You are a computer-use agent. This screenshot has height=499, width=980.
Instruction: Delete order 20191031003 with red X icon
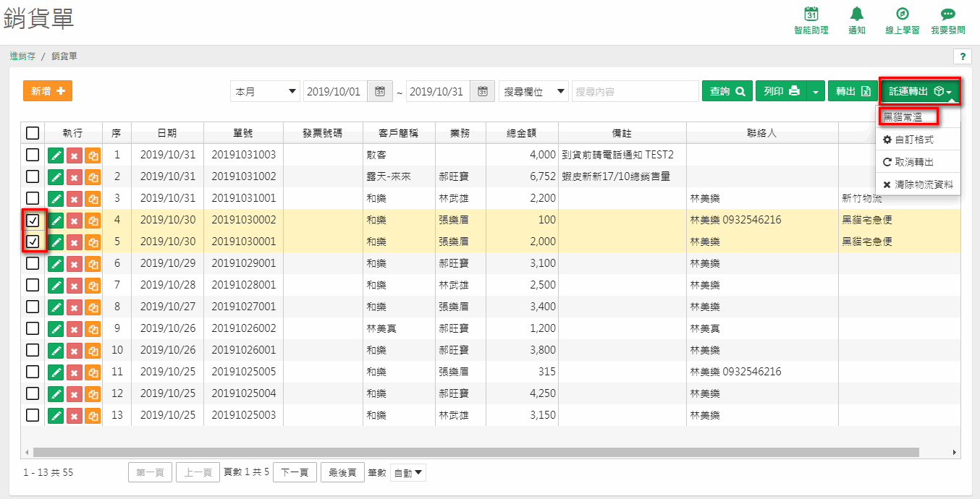pyautogui.click(x=74, y=155)
